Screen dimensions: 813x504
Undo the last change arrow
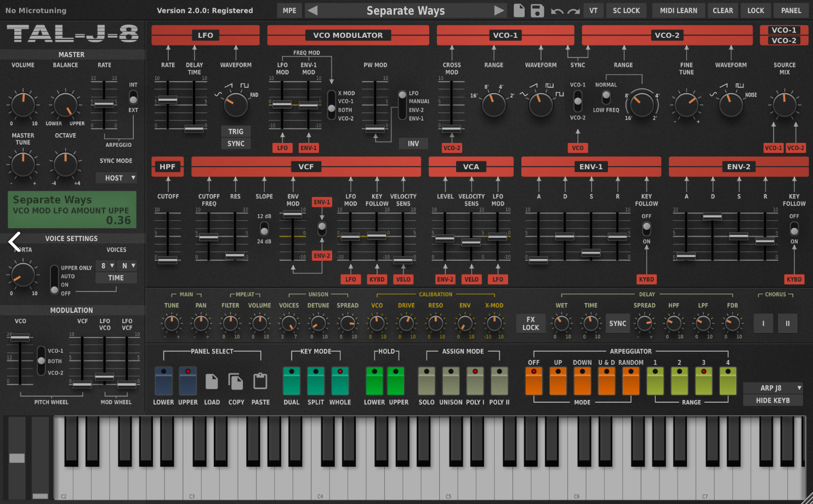[557, 11]
